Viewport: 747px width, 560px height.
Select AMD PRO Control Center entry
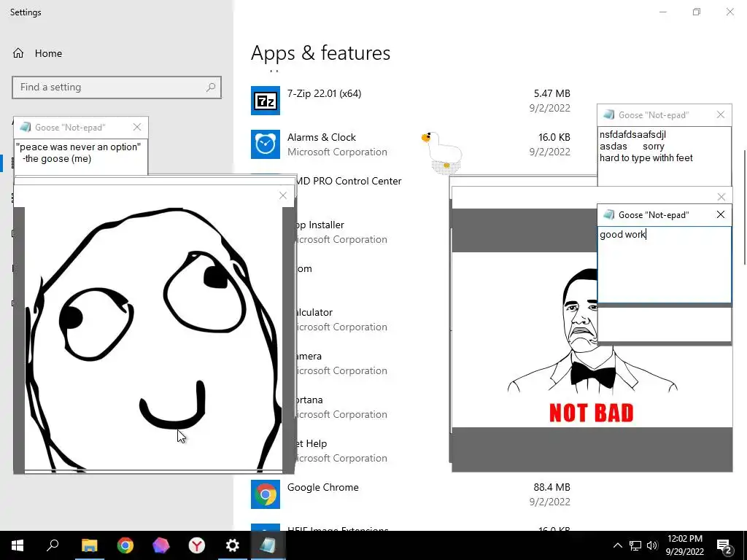[x=349, y=181]
